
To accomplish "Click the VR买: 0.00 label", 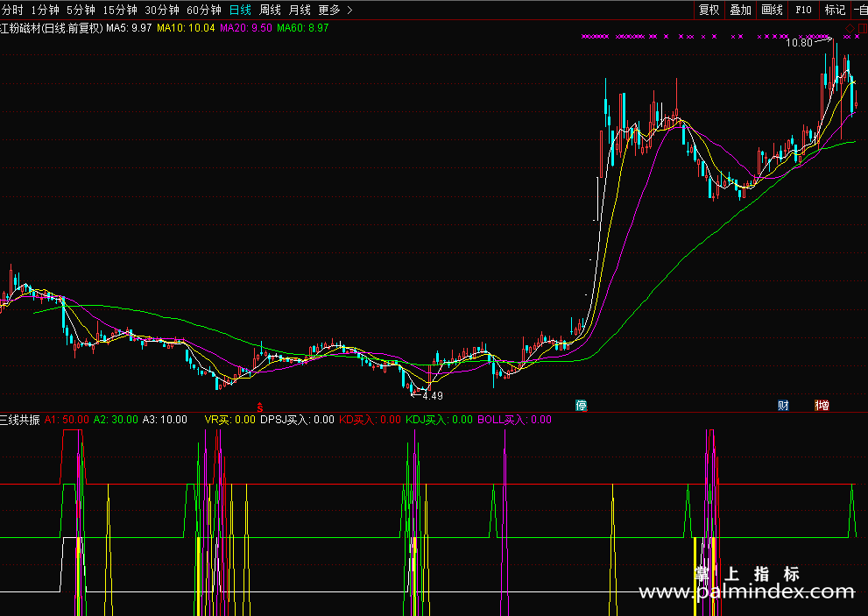I will click(229, 420).
